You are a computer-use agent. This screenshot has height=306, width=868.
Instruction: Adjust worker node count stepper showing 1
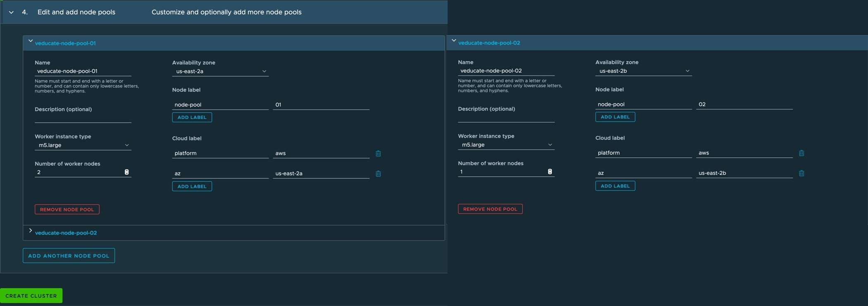point(550,172)
